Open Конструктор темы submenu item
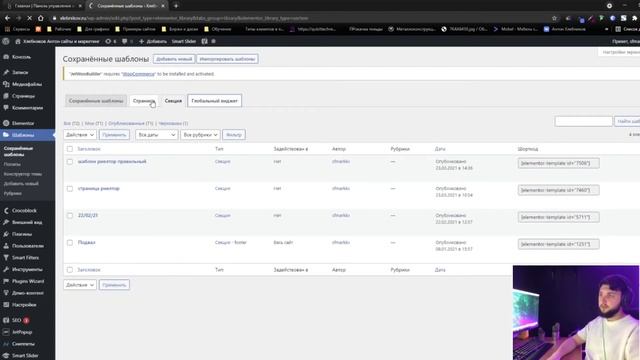 click(x=22, y=174)
